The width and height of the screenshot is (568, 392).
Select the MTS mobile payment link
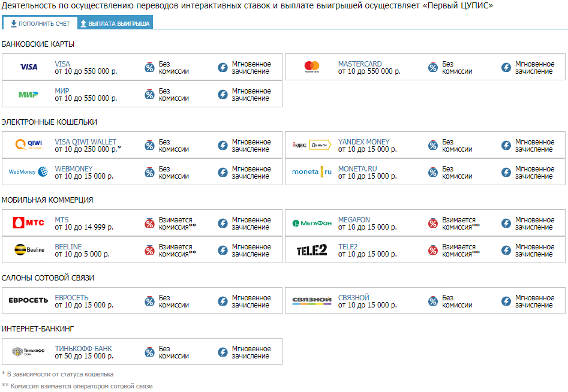point(62,220)
